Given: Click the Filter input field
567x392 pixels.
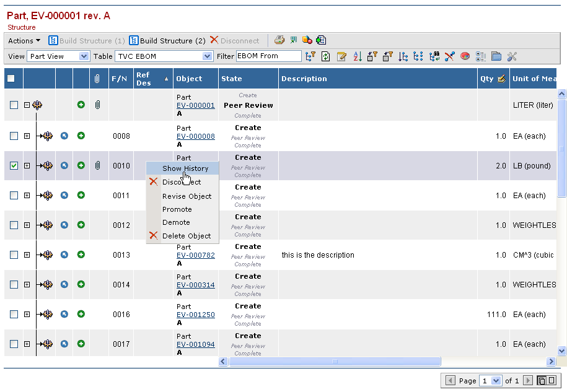Looking at the screenshot, I should coord(268,56).
